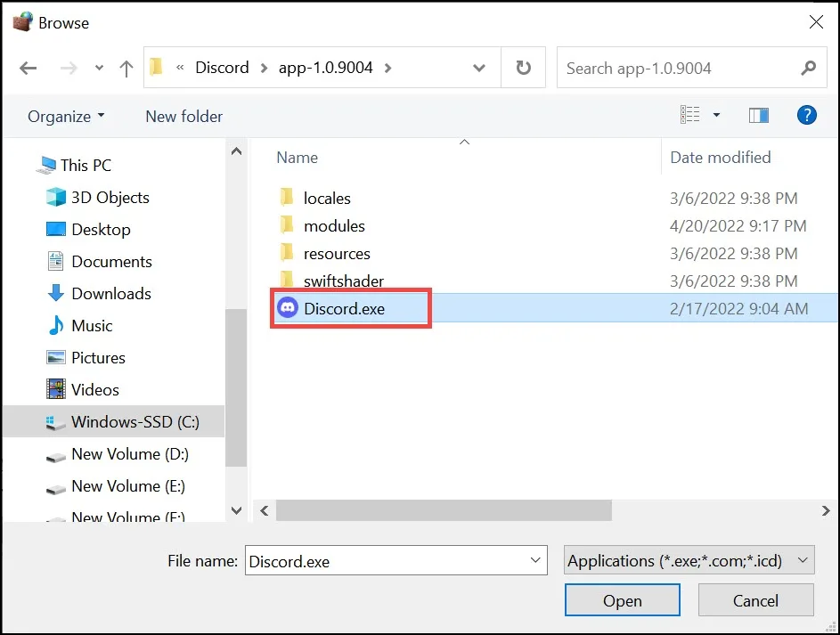Image resolution: width=840 pixels, height=635 pixels.
Task: Click the Cancel button
Action: 755,600
